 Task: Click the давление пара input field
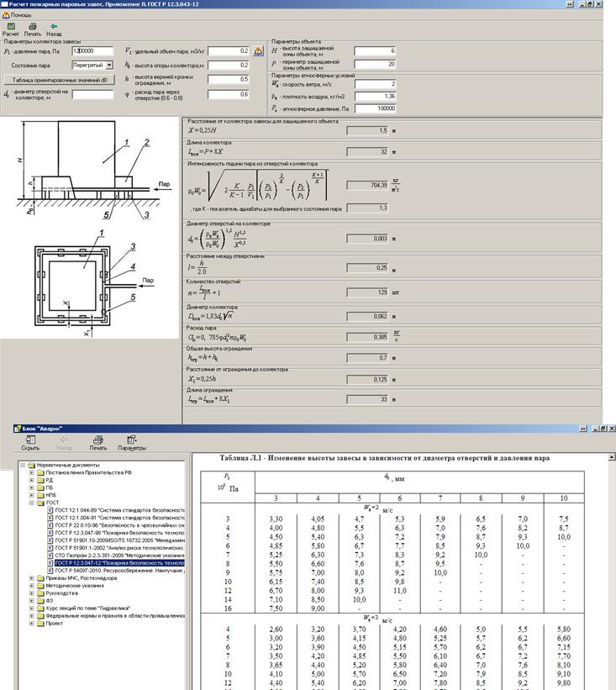tap(93, 51)
